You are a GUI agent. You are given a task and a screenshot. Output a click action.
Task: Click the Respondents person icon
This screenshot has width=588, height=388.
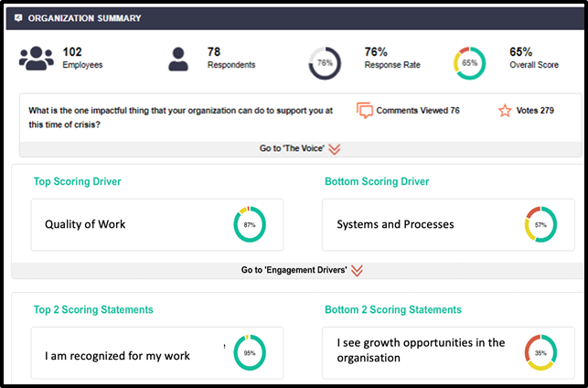[x=178, y=59]
